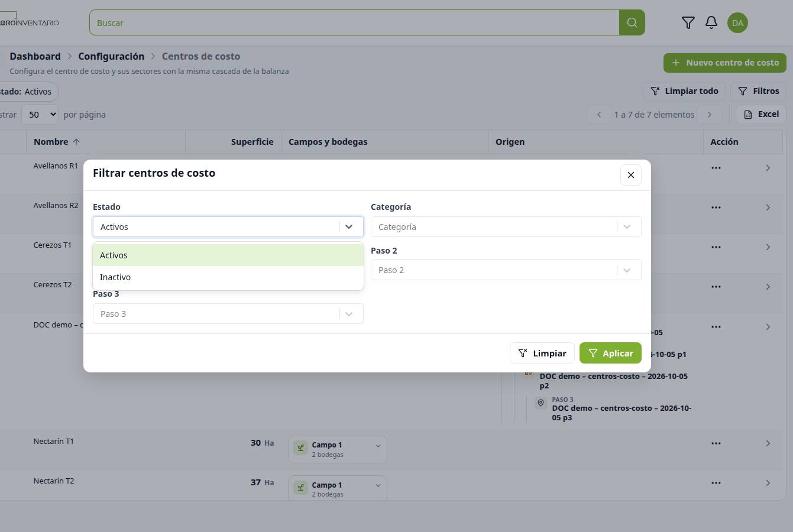Open the Cerezos T1 row detail arrow
The image size is (793, 532).
[768, 247]
